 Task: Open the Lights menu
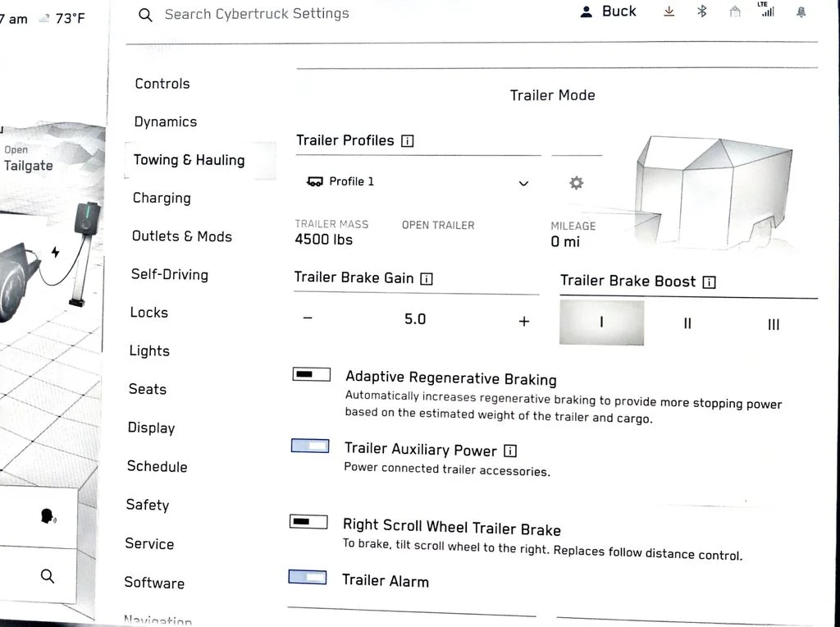(149, 350)
